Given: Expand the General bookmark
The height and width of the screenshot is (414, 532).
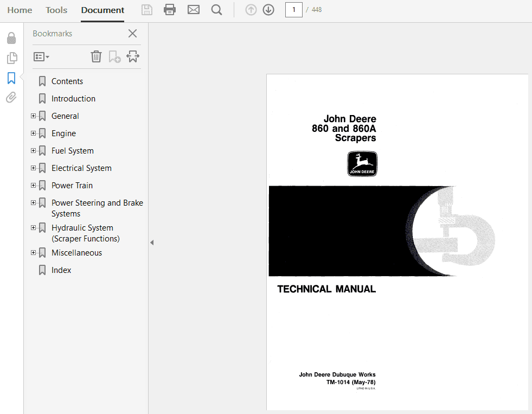Looking at the screenshot, I should point(33,116).
